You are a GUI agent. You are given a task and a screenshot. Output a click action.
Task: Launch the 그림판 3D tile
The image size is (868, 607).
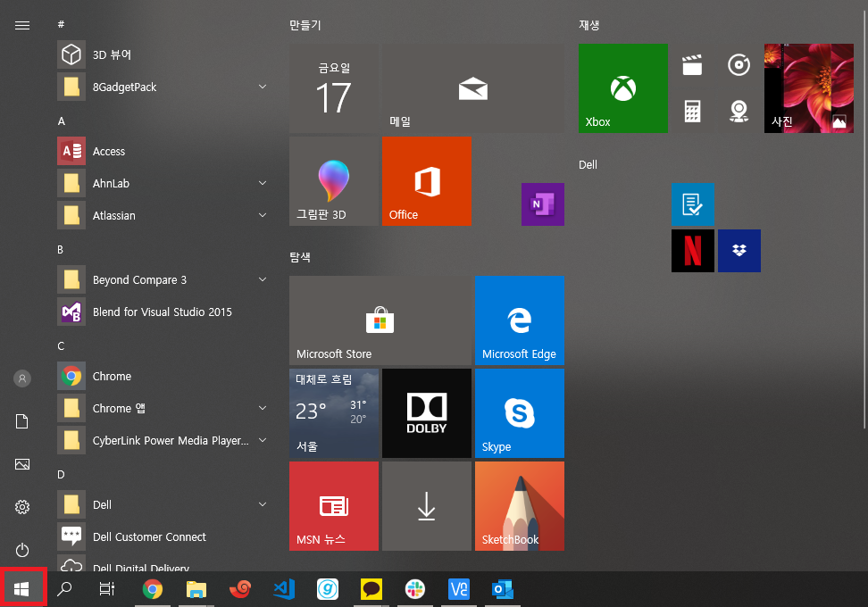[x=334, y=181]
